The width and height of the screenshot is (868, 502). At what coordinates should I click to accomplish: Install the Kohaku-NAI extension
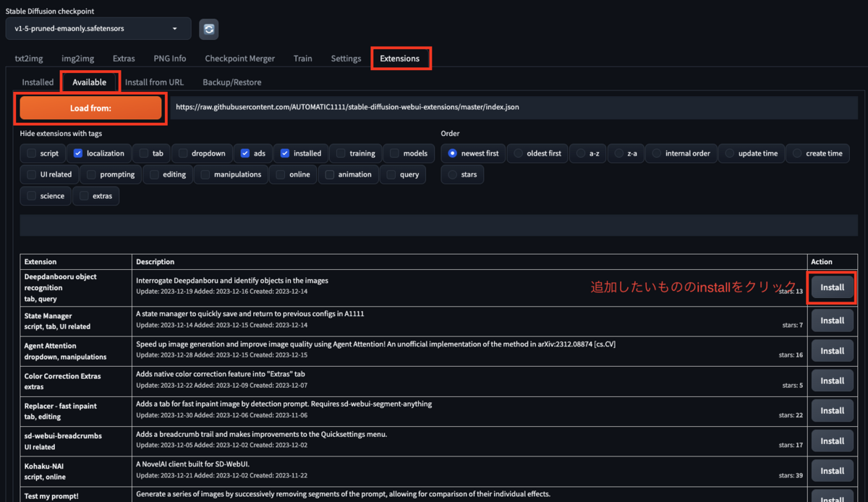click(832, 471)
